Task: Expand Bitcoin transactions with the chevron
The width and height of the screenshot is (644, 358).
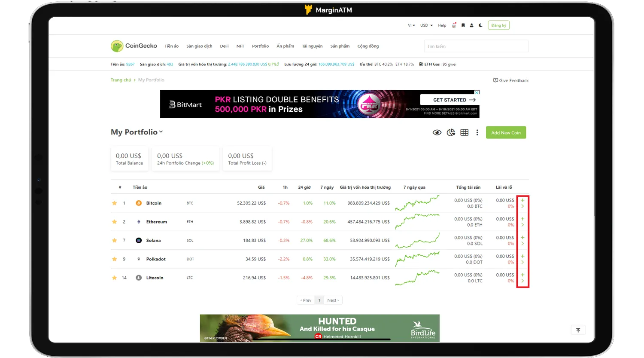Action: pos(522,206)
